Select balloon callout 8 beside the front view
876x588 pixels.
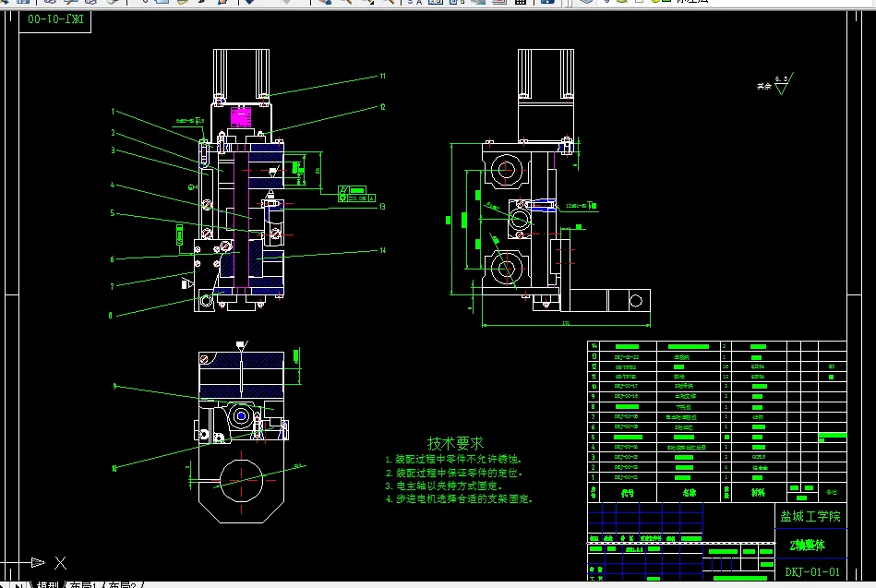coord(110,316)
